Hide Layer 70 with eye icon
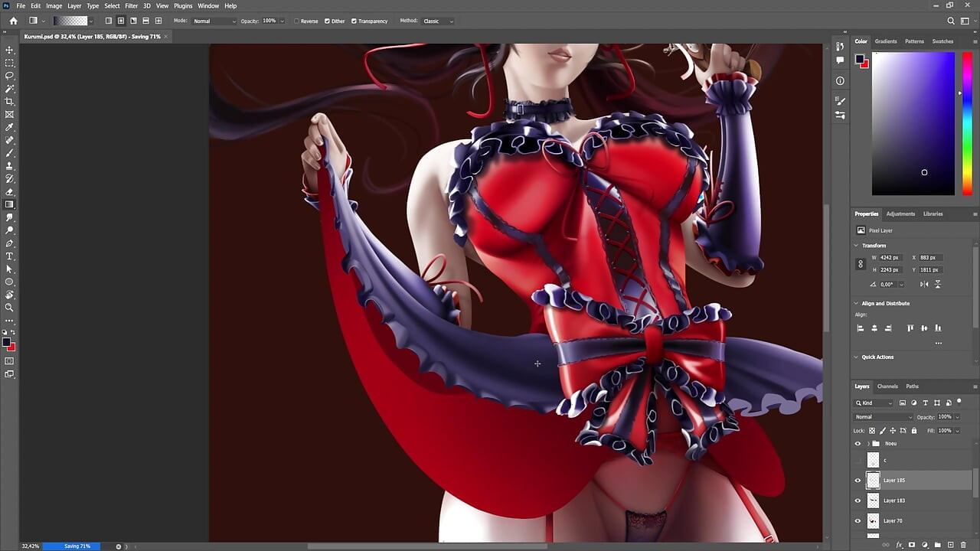980x551 pixels. click(857, 520)
